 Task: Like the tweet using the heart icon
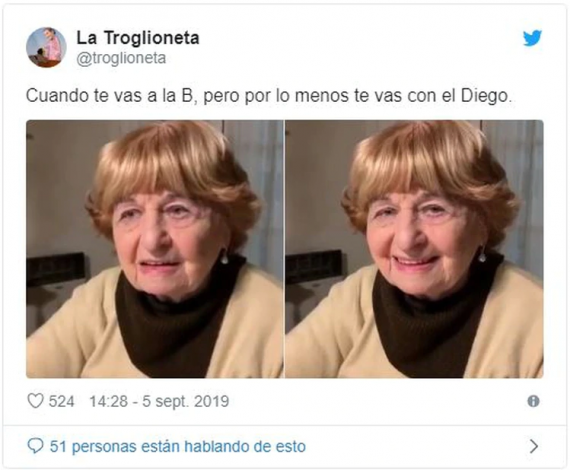pos(36,401)
